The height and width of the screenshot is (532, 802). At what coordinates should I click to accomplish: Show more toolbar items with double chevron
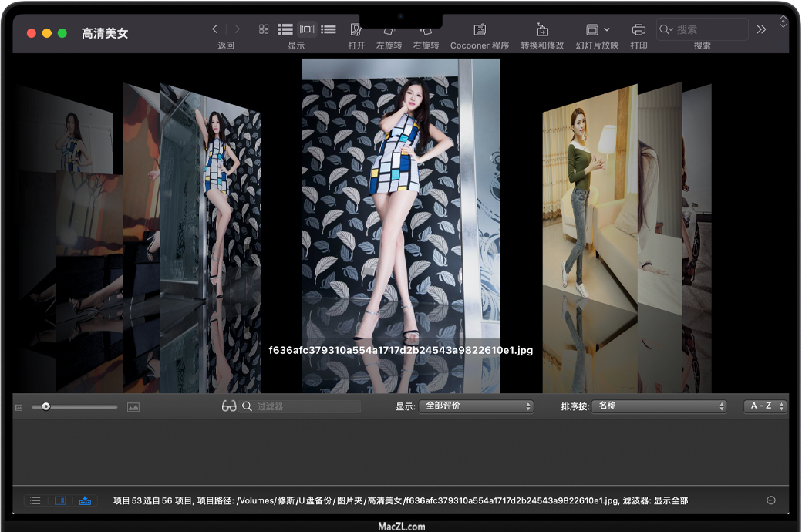[761, 29]
